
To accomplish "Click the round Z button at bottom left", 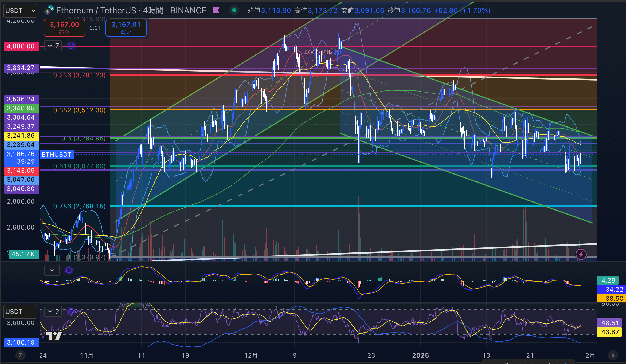I will click(20, 355).
